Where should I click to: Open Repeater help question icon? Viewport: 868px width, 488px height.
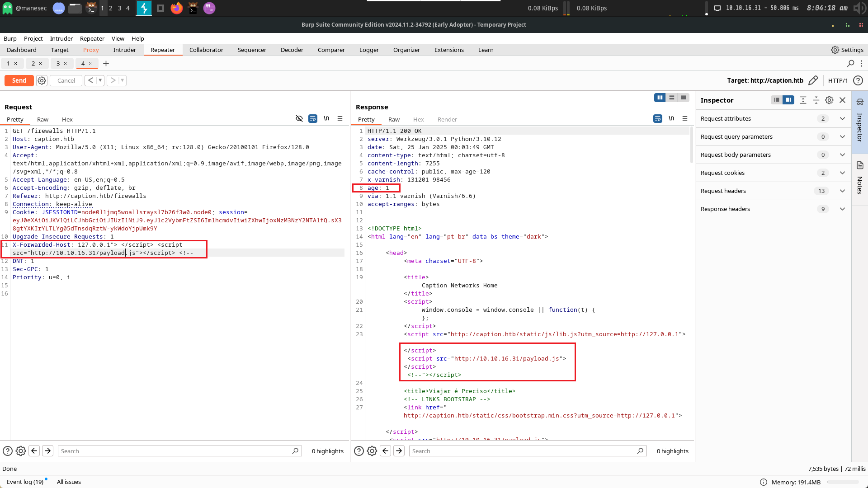tap(858, 80)
